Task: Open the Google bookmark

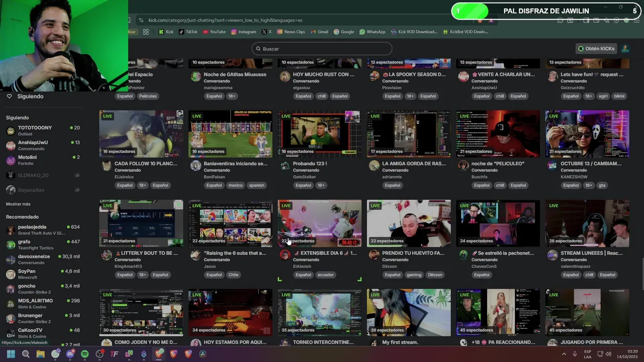Action: (344, 32)
